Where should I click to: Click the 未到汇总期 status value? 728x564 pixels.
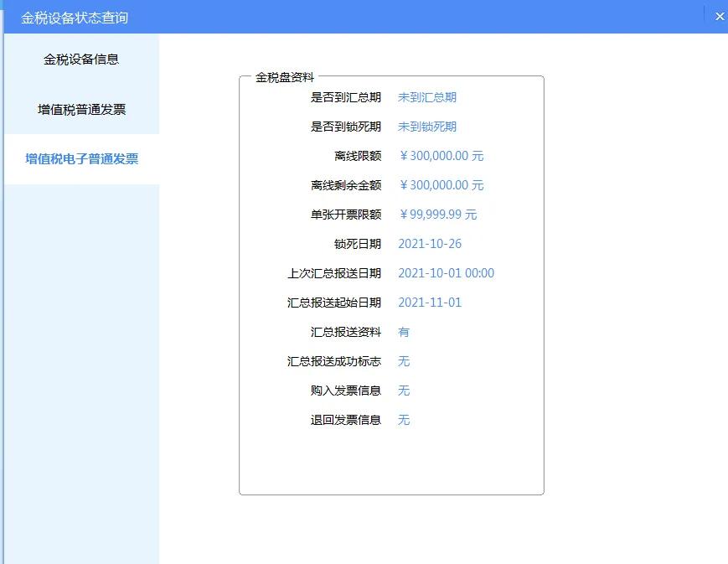pyautogui.click(x=427, y=97)
